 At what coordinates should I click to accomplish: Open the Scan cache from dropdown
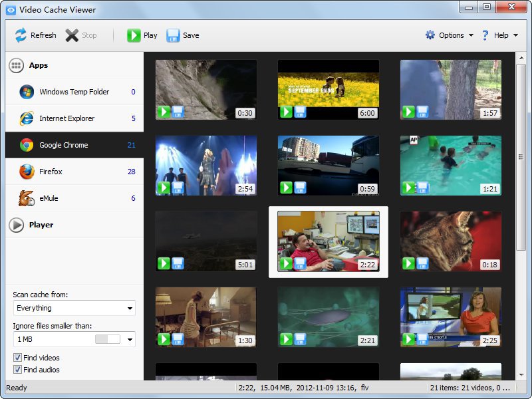pyautogui.click(x=74, y=308)
